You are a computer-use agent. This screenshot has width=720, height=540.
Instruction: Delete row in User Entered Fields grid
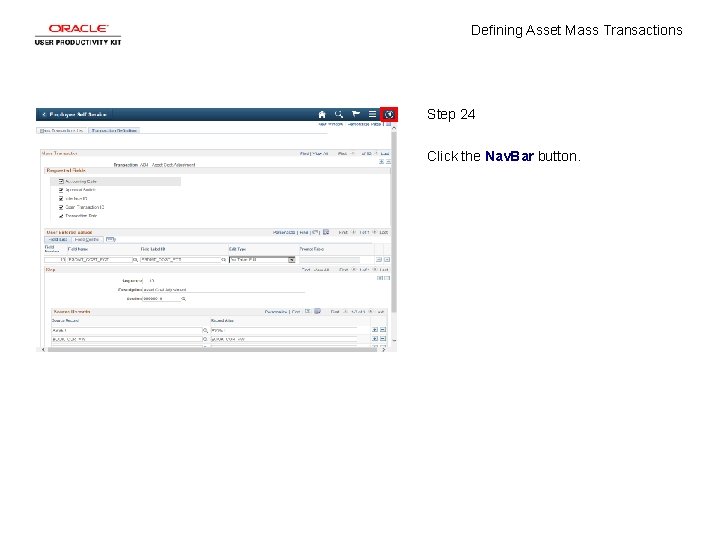pos(387,260)
